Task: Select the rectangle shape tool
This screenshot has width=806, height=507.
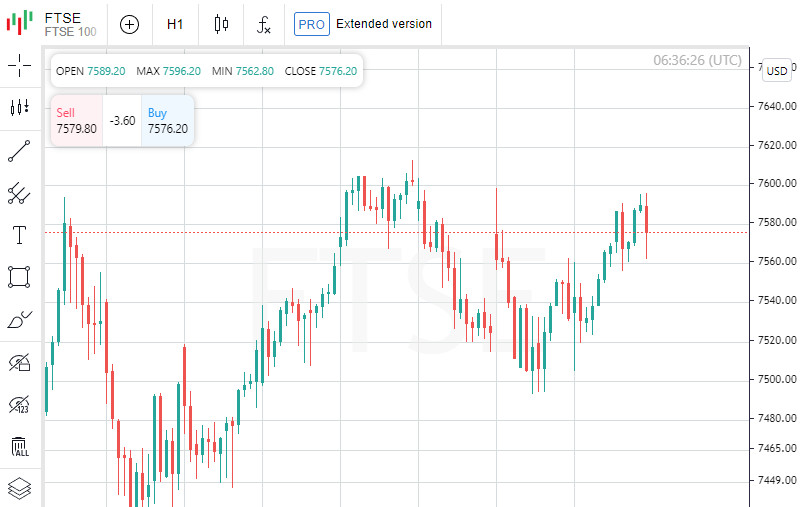Action: 19,277
